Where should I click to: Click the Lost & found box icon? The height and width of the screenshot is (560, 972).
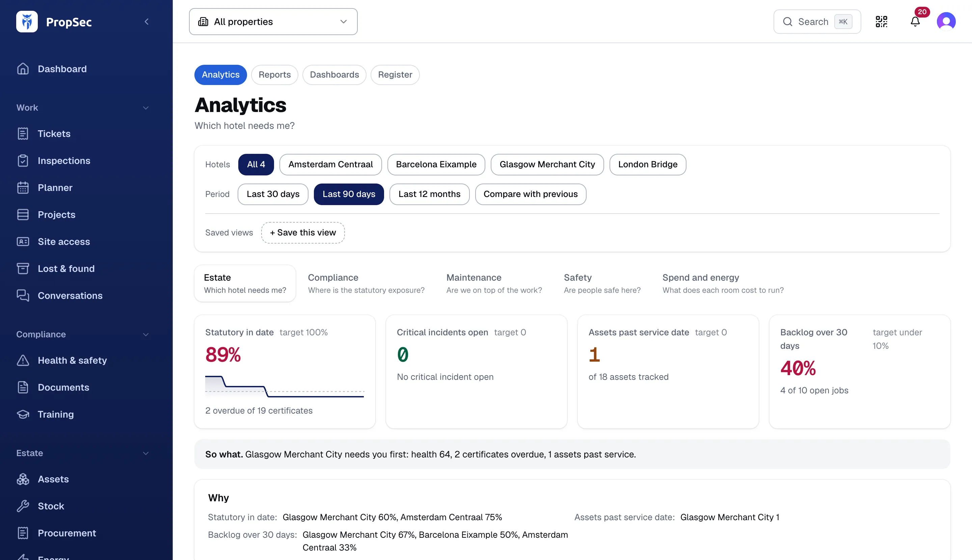(23, 269)
